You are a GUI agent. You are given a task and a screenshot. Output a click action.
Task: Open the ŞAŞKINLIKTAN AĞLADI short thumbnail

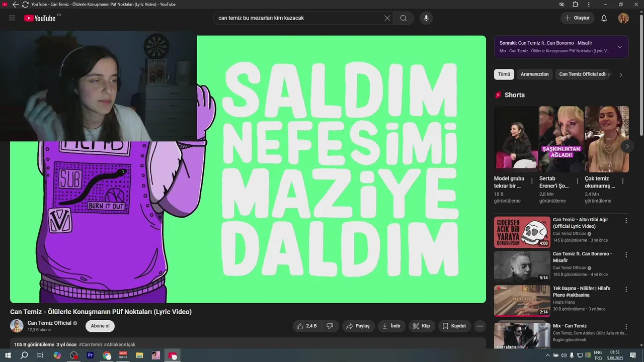pyautogui.click(x=561, y=139)
